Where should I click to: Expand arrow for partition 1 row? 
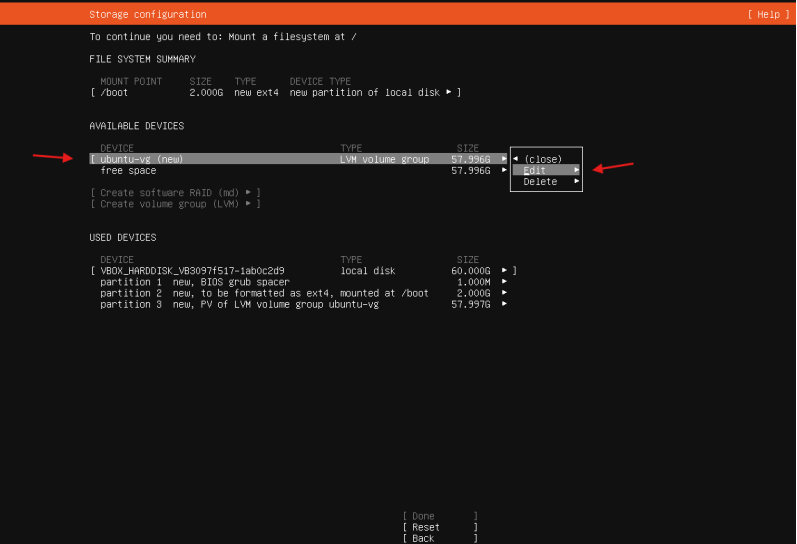[503, 282]
